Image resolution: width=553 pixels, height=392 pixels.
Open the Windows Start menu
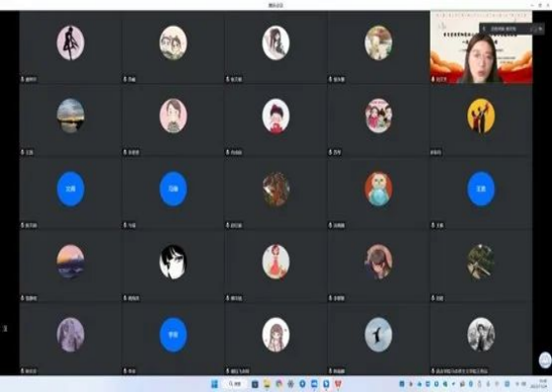(x=214, y=384)
